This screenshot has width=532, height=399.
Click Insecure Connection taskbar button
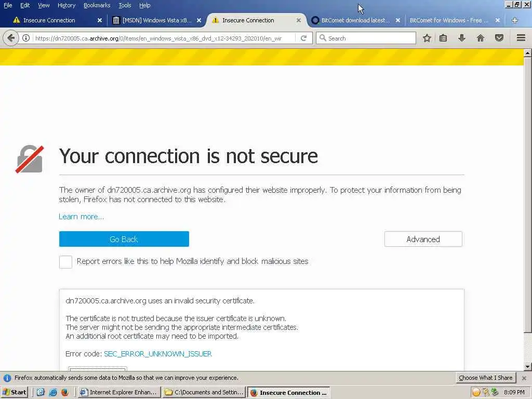point(288,393)
